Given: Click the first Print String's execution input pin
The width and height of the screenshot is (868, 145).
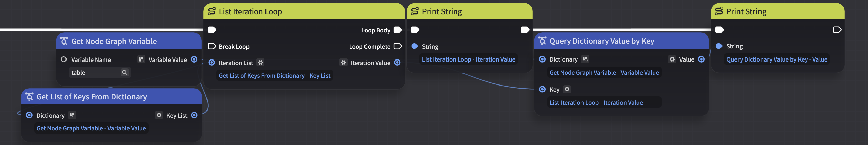Looking at the screenshot, I should click(415, 30).
